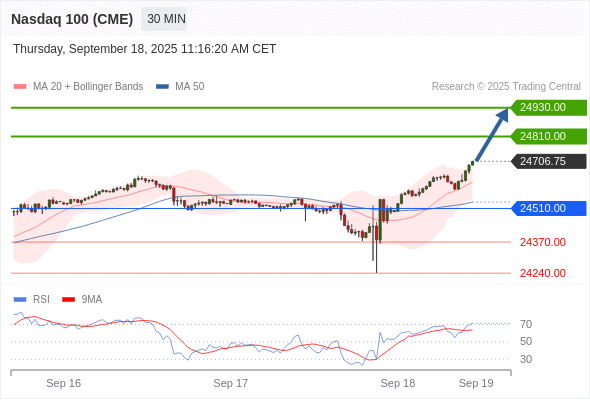
Task: Click the red 24370.00 support label
Action: [x=543, y=242]
